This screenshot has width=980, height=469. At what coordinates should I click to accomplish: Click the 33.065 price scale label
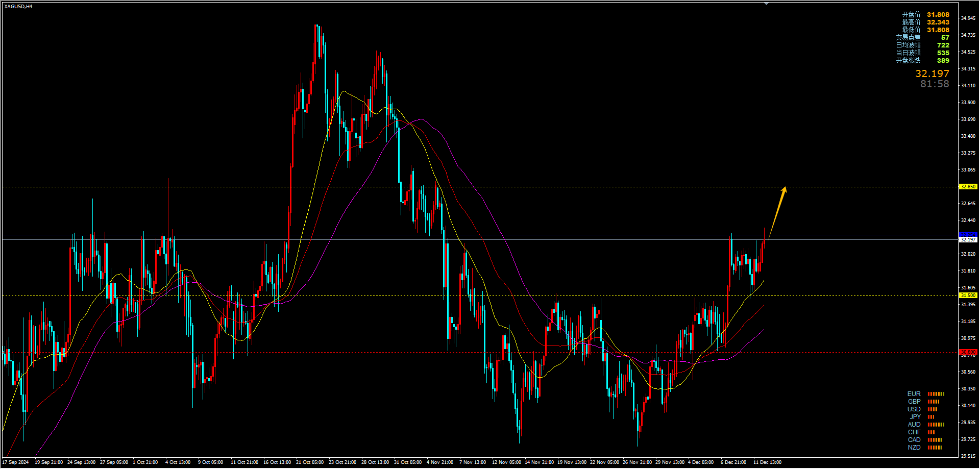[968, 170]
